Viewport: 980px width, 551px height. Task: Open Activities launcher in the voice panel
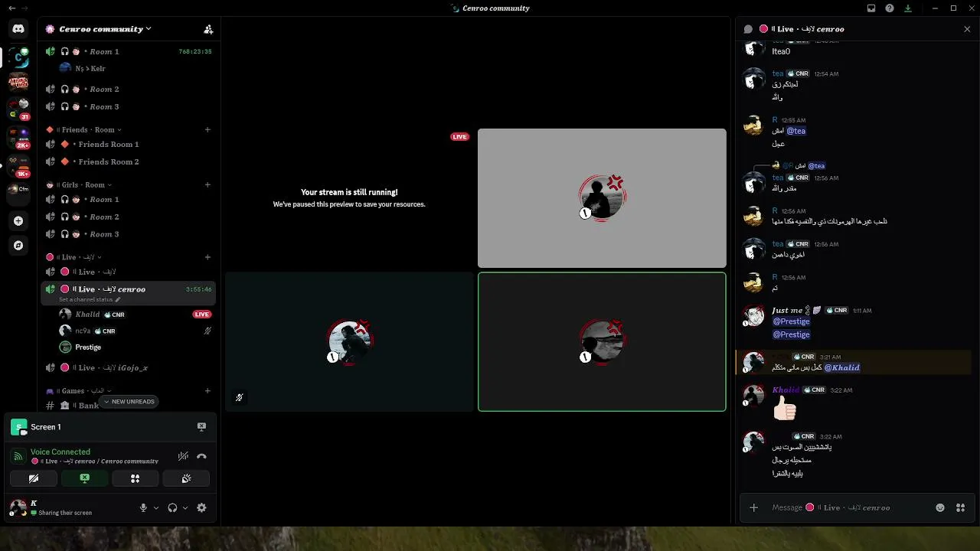(x=135, y=478)
